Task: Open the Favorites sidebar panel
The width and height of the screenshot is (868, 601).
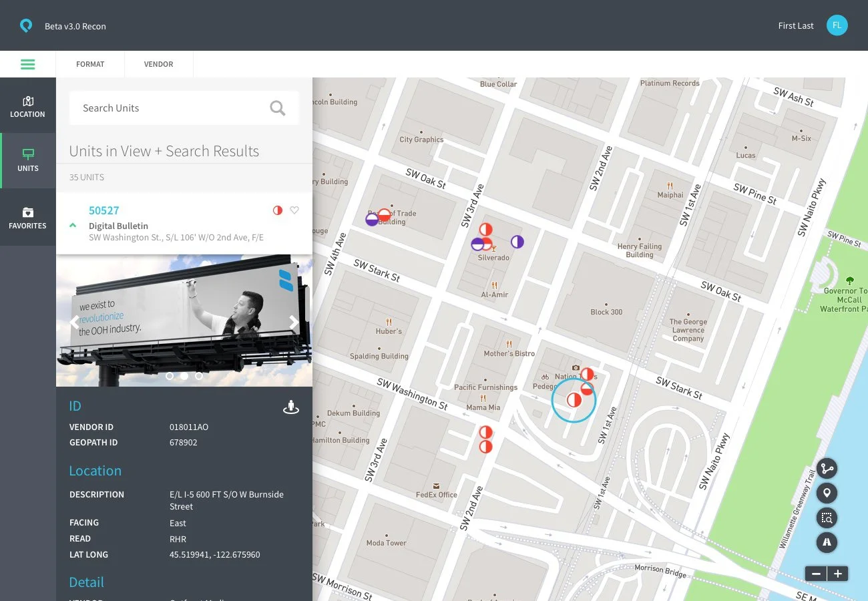Action: 28,217
